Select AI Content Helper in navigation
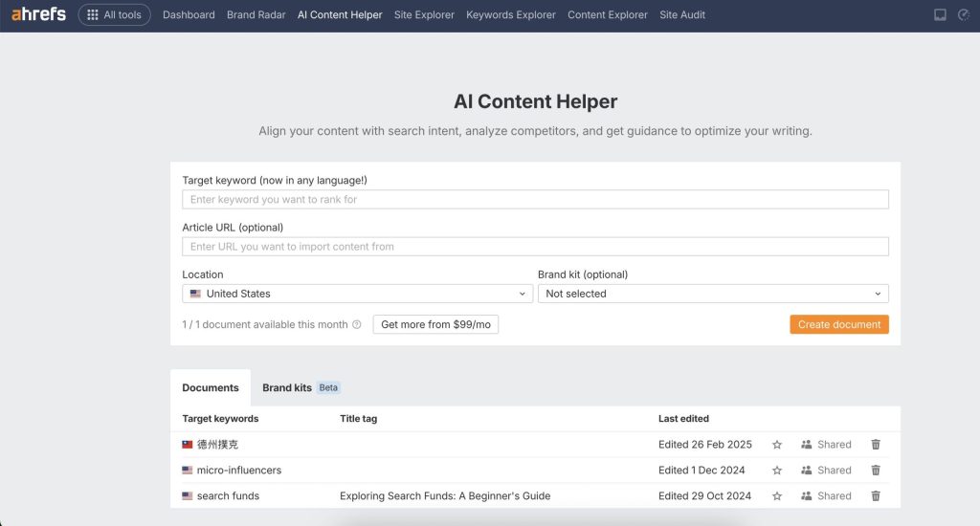 click(x=340, y=15)
